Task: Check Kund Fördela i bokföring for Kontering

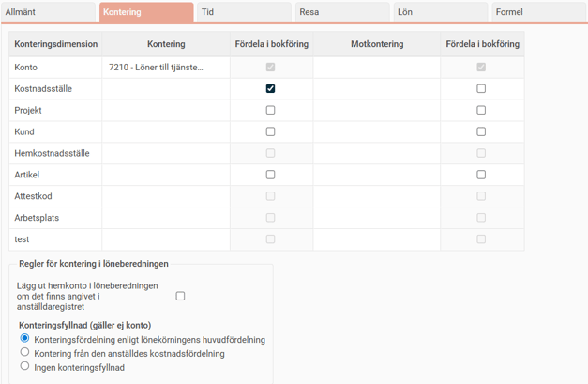Action: tap(270, 132)
